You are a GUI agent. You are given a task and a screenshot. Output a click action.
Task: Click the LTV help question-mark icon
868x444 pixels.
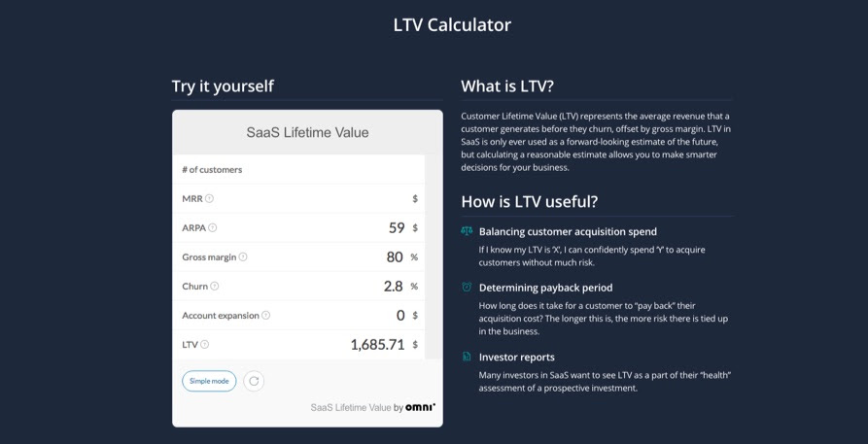click(205, 344)
